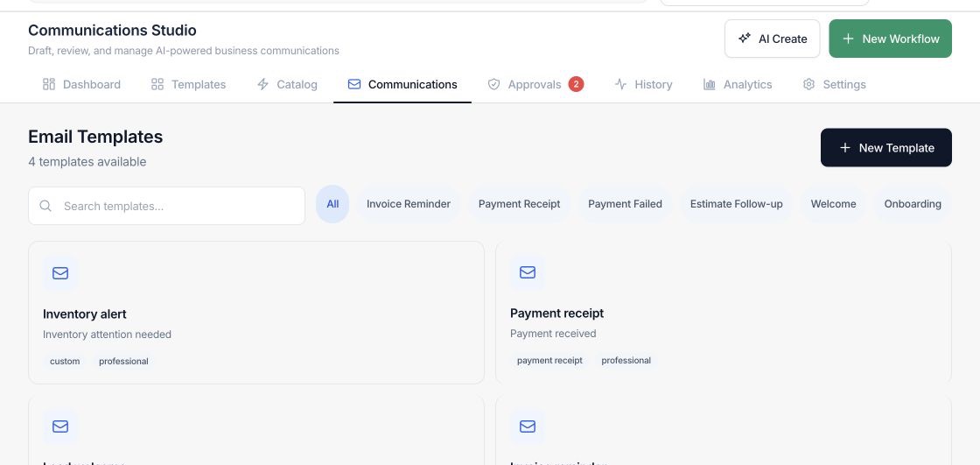
Task: Click the Catalog lightning bolt icon
Action: [262, 84]
